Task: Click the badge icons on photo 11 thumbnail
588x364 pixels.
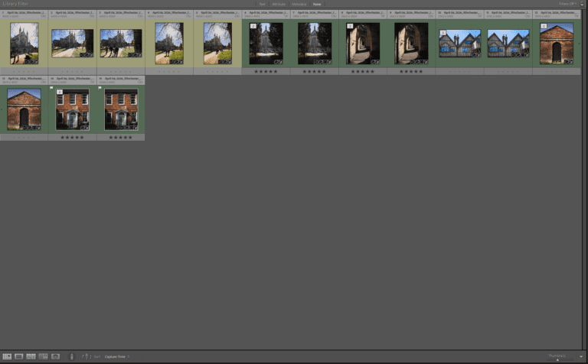Action: [x=520, y=55]
